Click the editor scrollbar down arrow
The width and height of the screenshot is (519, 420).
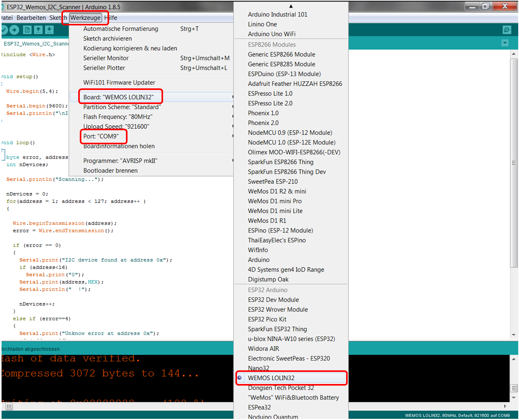click(514, 335)
